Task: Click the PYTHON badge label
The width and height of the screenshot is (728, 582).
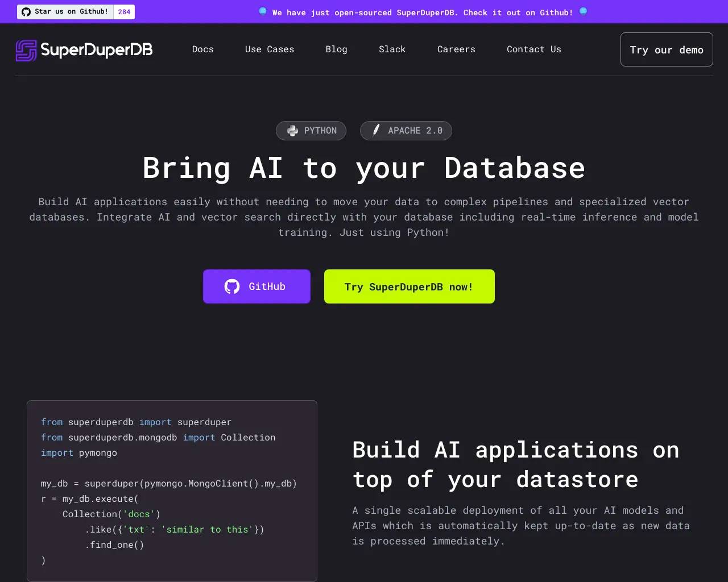Action: tap(320, 131)
